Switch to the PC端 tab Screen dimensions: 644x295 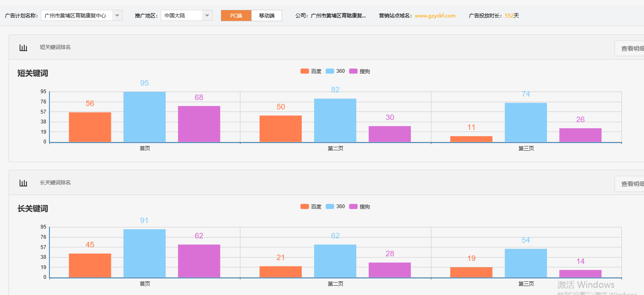pyautogui.click(x=236, y=16)
